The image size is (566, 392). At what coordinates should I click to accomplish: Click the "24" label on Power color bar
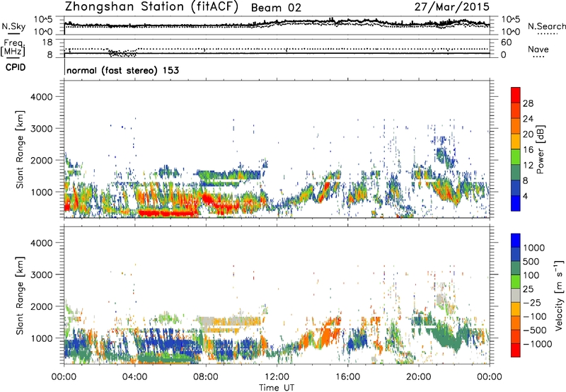coord(528,119)
